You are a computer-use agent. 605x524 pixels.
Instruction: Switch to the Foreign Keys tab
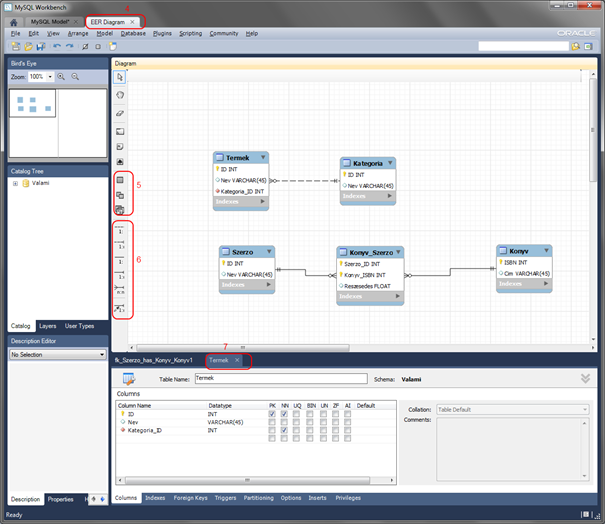pyautogui.click(x=190, y=497)
